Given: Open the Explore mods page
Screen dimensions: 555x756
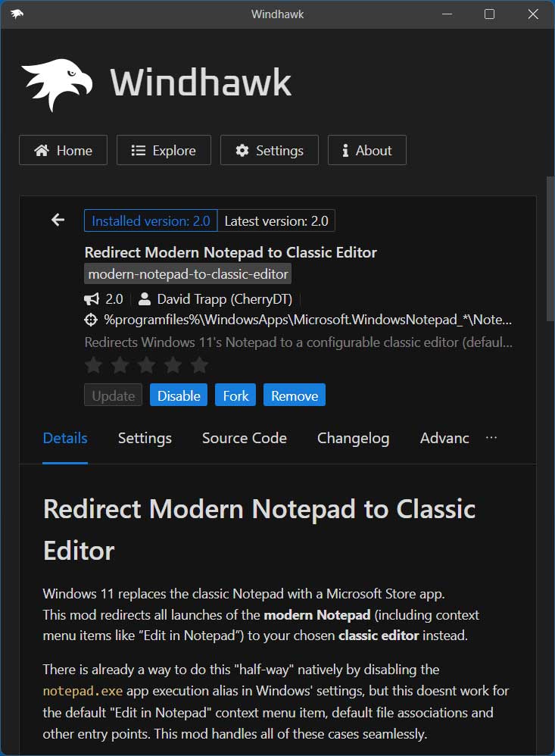Looking at the screenshot, I should (x=164, y=151).
